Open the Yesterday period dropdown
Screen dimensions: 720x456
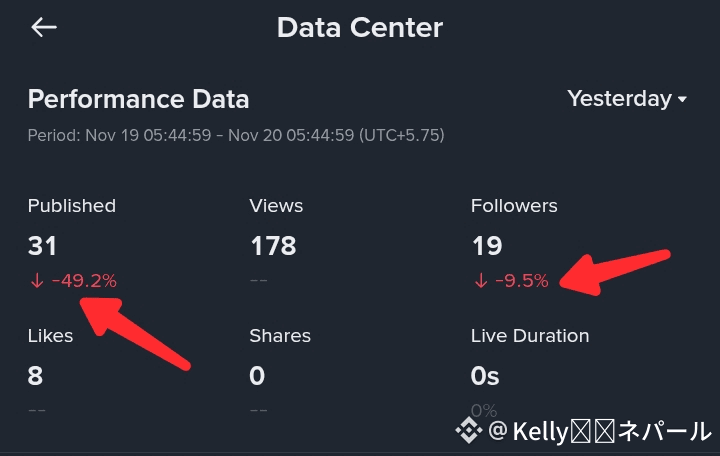[626, 99]
